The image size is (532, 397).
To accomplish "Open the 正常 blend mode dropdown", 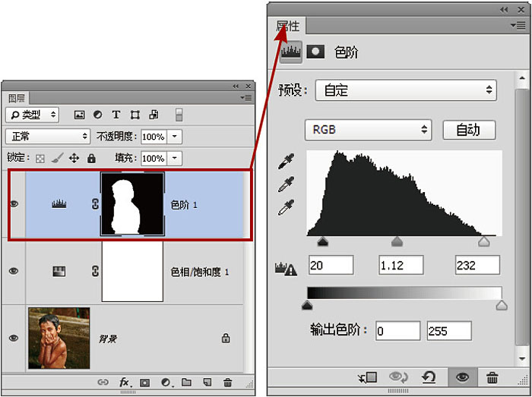I will (x=48, y=137).
